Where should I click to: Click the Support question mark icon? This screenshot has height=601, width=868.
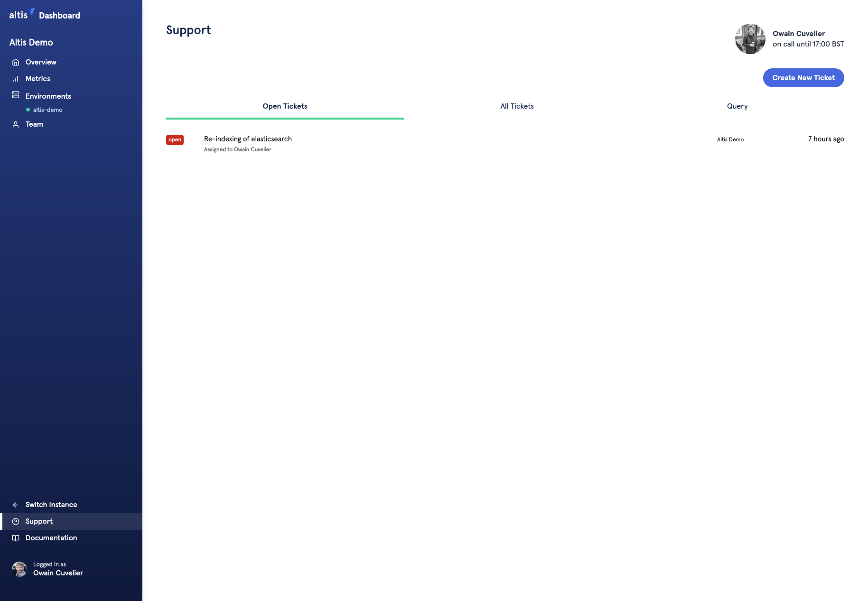click(15, 521)
